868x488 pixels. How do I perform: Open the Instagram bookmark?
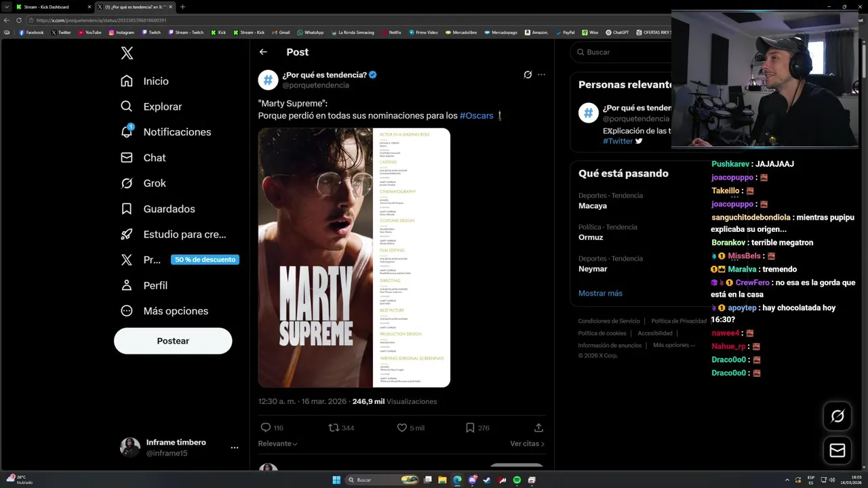121,33
